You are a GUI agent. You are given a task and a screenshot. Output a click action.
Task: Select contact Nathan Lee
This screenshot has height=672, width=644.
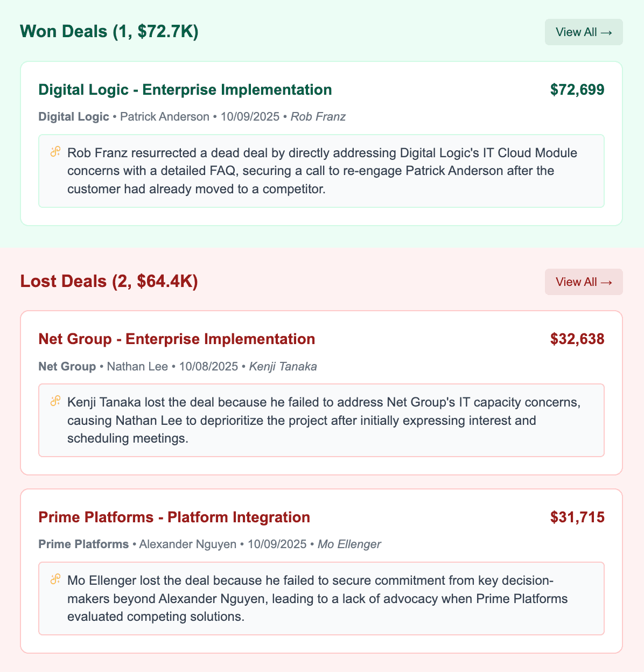(x=137, y=367)
